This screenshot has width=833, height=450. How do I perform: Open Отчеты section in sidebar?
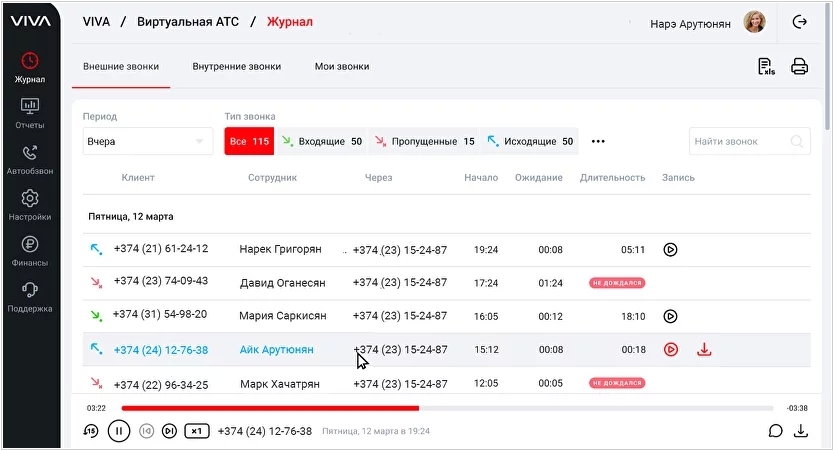coord(30,113)
